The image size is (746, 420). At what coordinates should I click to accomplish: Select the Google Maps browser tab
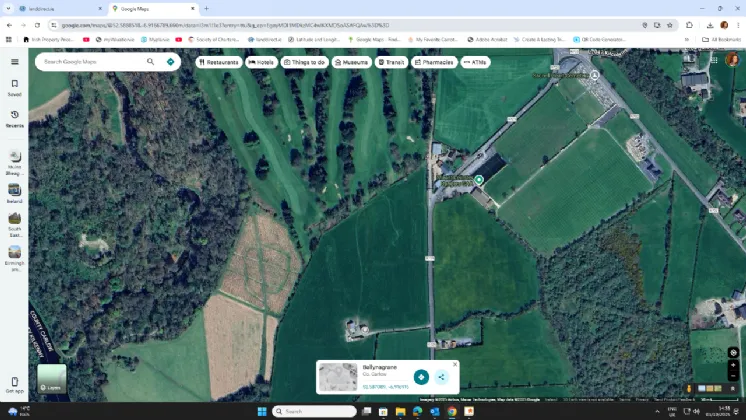point(153,9)
